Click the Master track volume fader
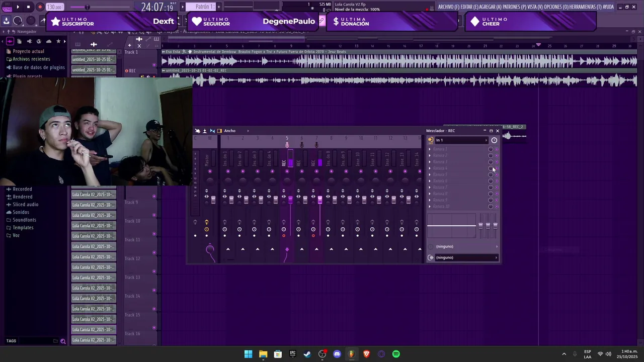Screen dimensions: 644x362 (x=213, y=200)
